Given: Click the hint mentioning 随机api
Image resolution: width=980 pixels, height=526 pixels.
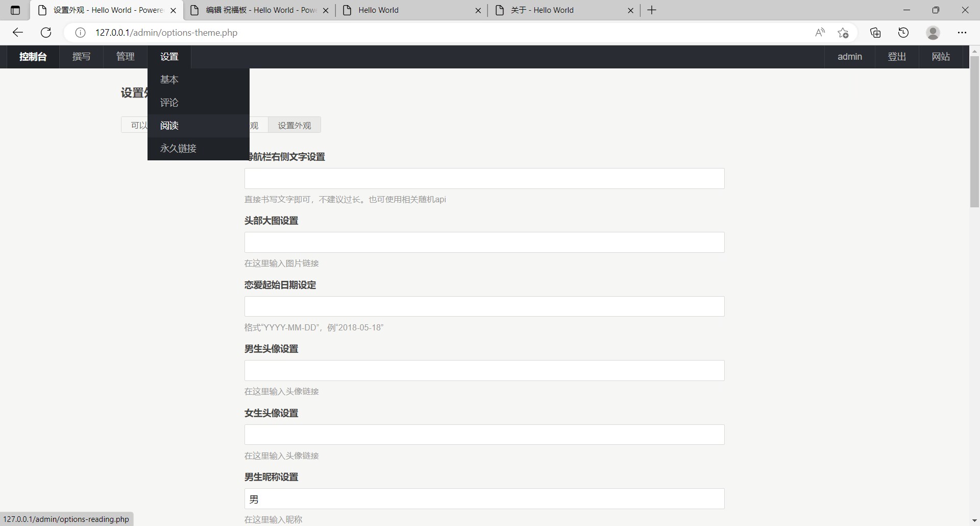Looking at the screenshot, I should pyautogui.click(x=345, y=199).
